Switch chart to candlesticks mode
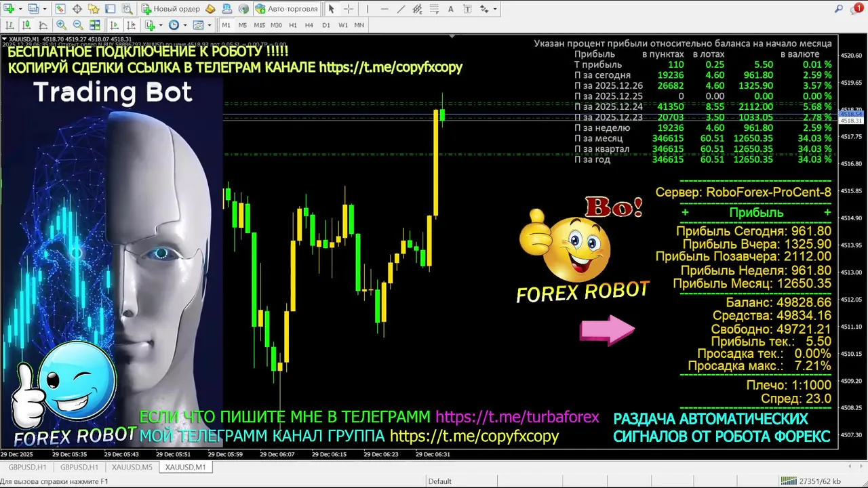Viewport: 868px width, 488px height. click(x=26, y=25)
